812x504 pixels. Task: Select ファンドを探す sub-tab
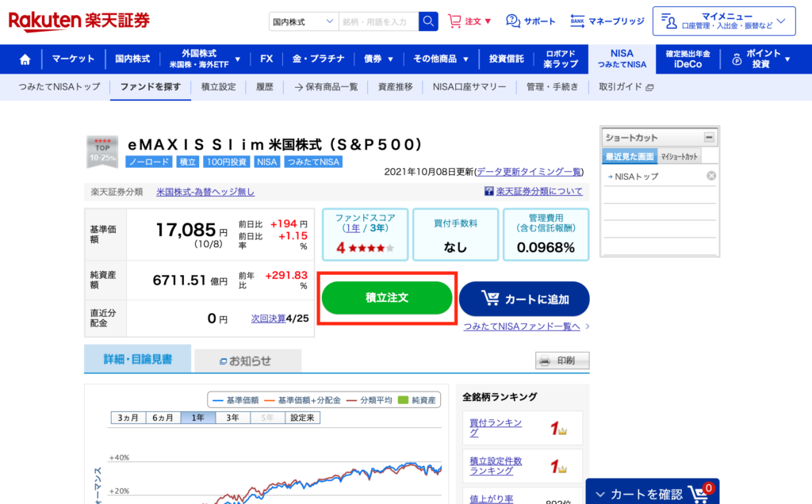coord(150,87)
